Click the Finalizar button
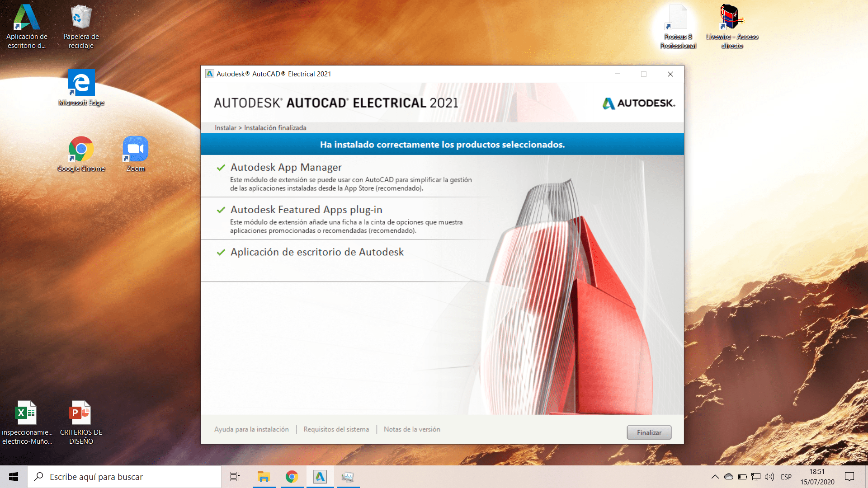Viewport: 868px width, 488px height. point(649,432)
